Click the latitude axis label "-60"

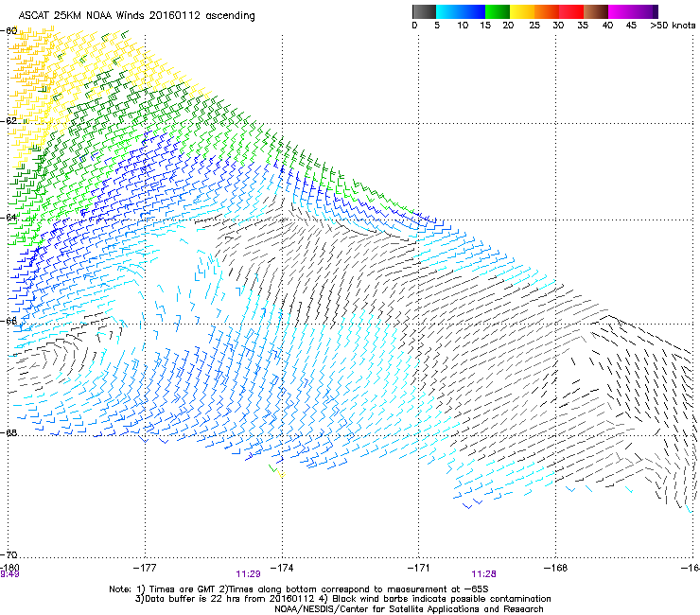9,31
